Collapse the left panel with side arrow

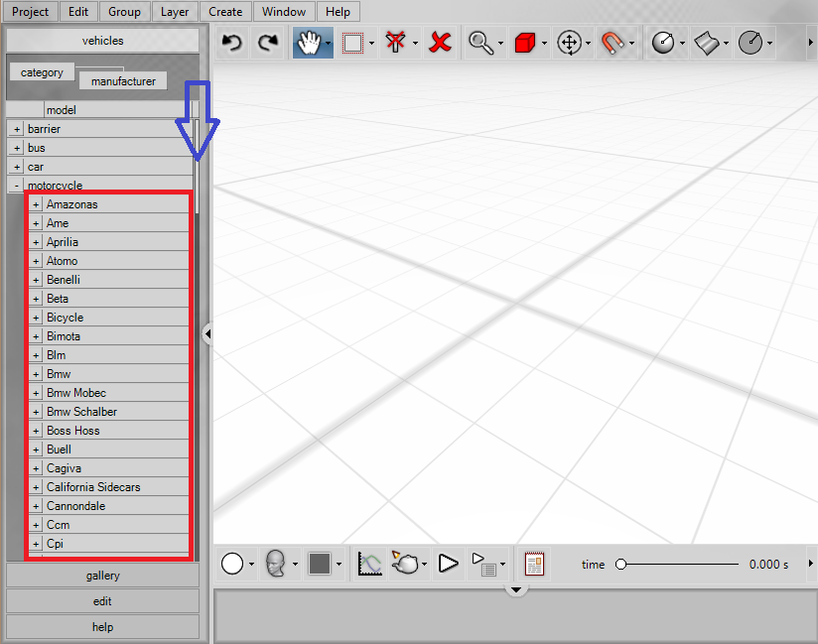(x=207, y=333)
